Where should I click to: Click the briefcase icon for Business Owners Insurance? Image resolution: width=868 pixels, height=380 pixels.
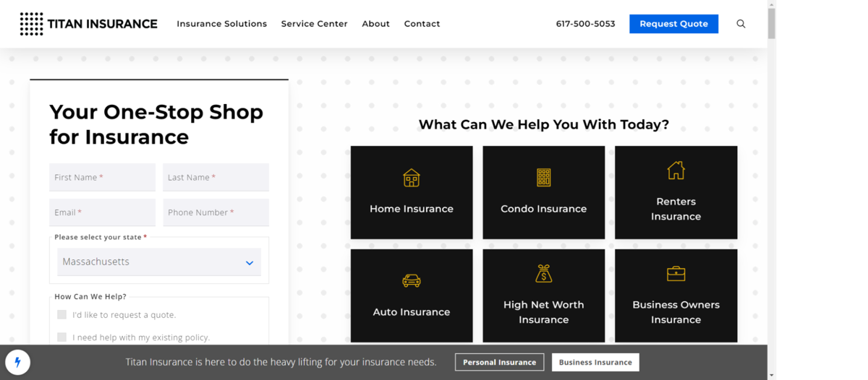(676, 274)
